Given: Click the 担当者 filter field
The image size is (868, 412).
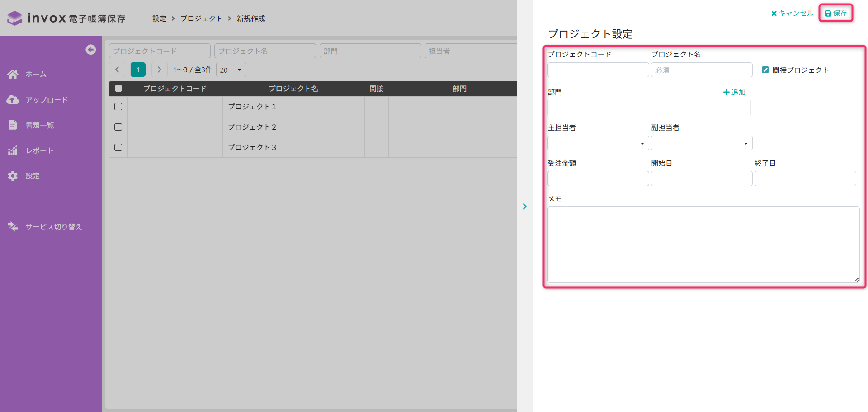Looking at the screenshot, I should pyautogui.click(x=471, y=51).
